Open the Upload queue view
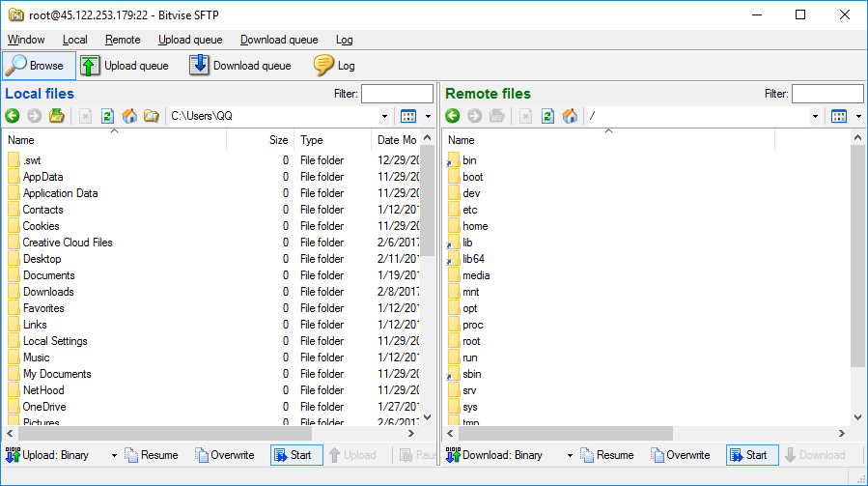This screenshot has width=868, height=486. (x=125, y=66)
